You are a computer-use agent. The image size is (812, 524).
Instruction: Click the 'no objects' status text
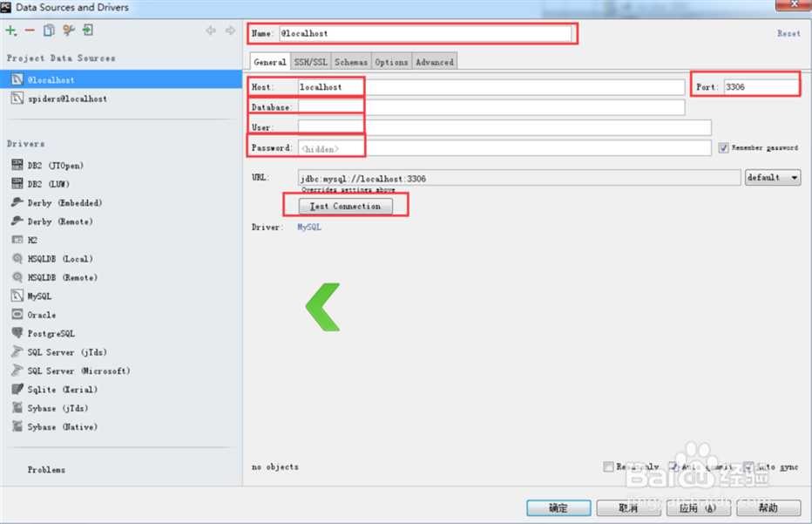pyautogui.click(x=275, y=467)
